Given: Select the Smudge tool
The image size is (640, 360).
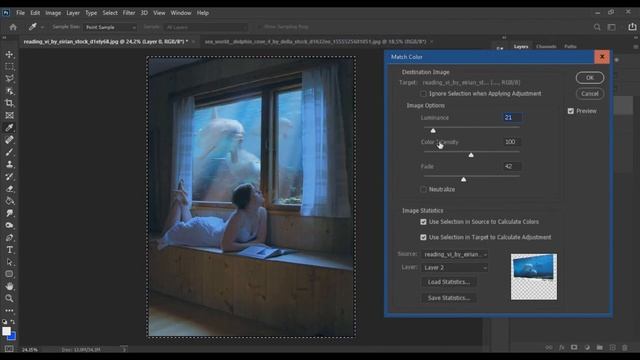Looking at the screenshot, I should [9, 213].
